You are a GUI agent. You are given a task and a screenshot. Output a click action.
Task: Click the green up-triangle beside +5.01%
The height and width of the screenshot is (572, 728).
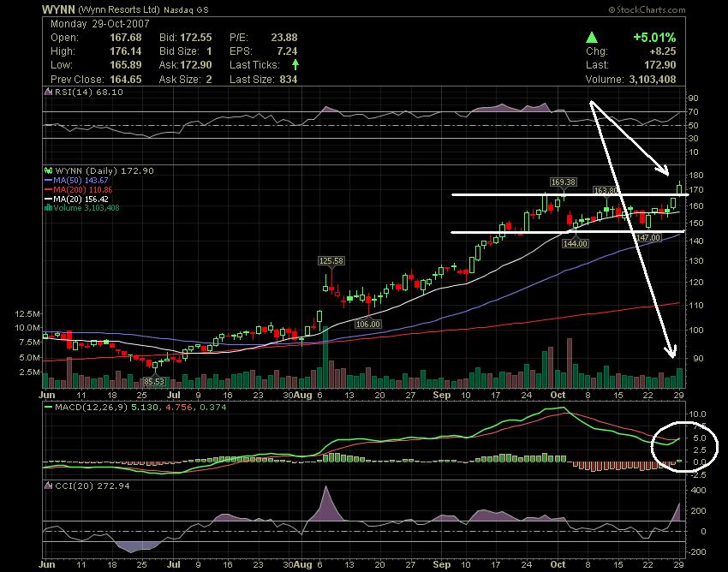tap(592, 38)
